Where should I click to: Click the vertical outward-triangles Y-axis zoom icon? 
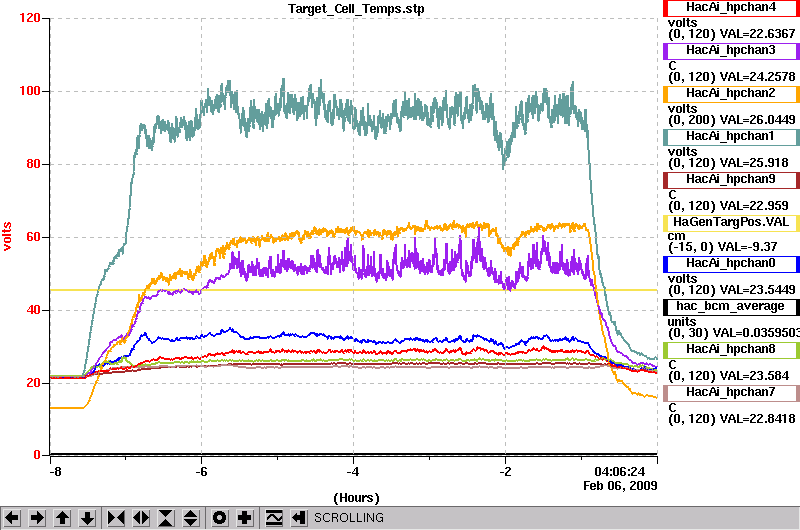(x=191, y=518)
